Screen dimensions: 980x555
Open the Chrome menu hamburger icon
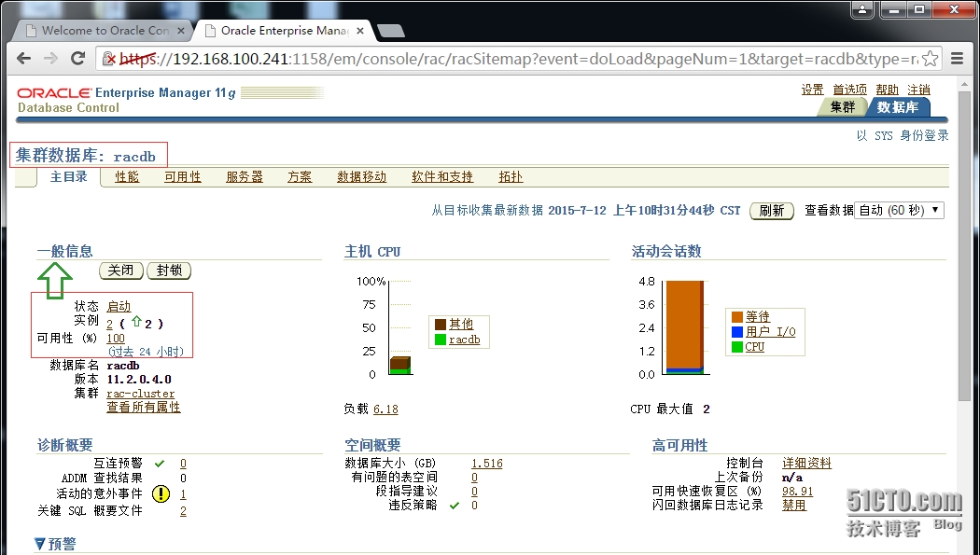pos(957,59)
